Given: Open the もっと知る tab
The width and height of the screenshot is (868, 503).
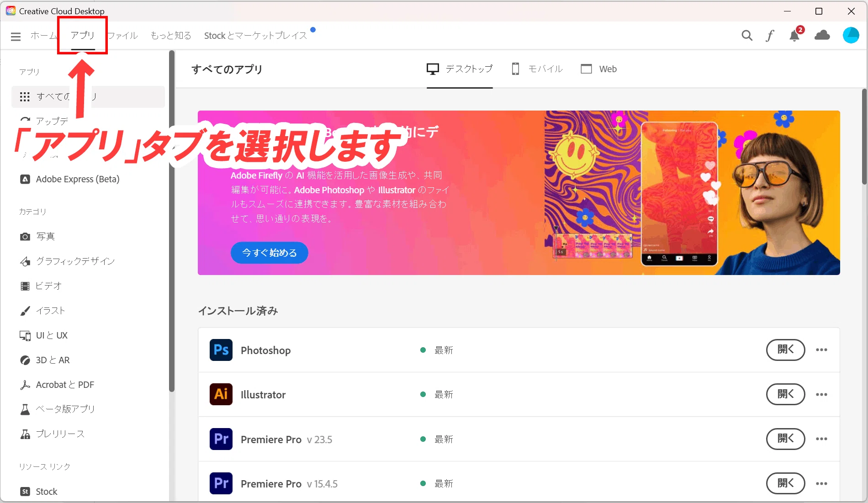Looking at the screenshot, I should 171,36.
